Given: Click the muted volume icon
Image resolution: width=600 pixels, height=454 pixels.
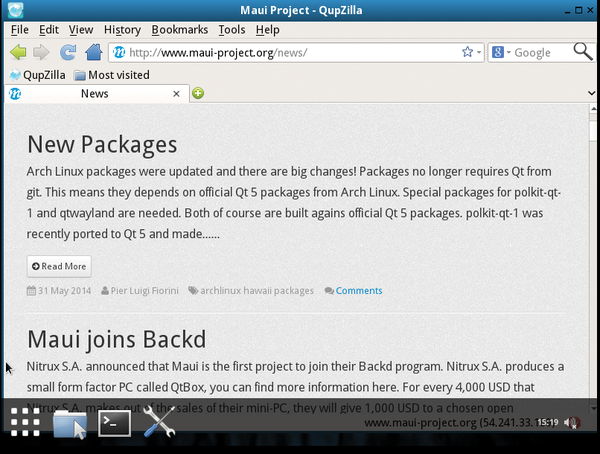Looking at the screenshot, I should click(x=572, y=423).
